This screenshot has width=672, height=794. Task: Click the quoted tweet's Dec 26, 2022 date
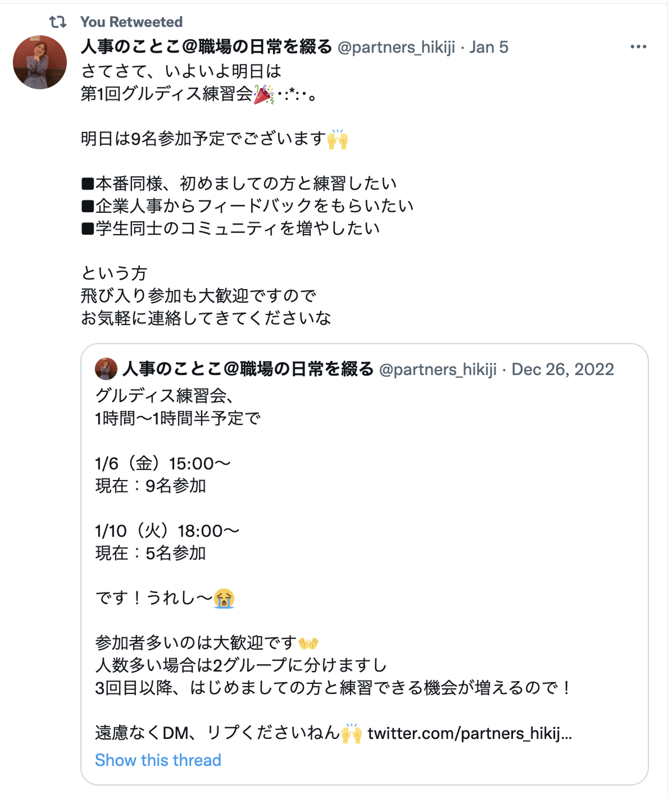[x=562, y=369]
